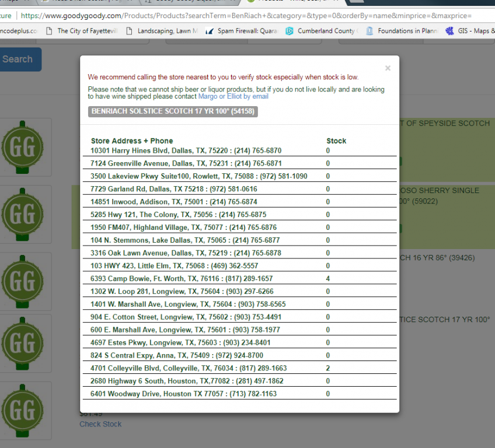The height and width of the screenshot is (448, 495).
Task: Select the 10301 Harry Hines Blvd, Dallas row
Action: point(239,151)
